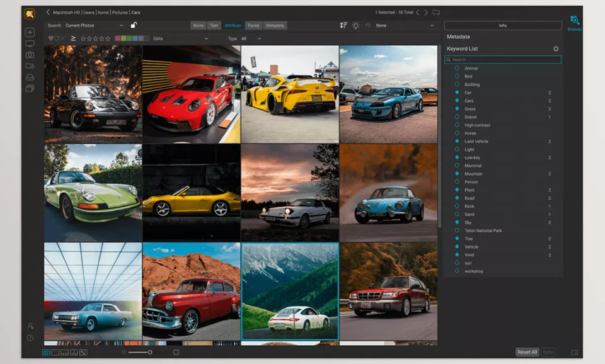Click the Reset All button
605x364 pixels.
527,352
